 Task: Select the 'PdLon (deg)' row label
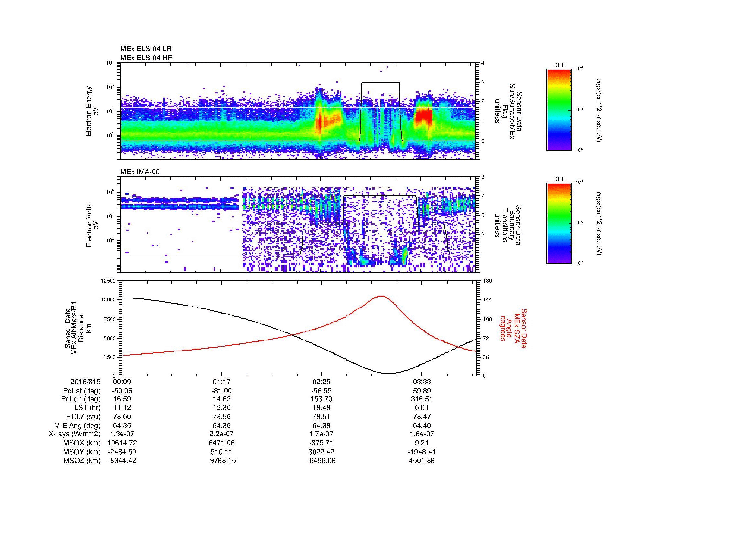[81, 399]
